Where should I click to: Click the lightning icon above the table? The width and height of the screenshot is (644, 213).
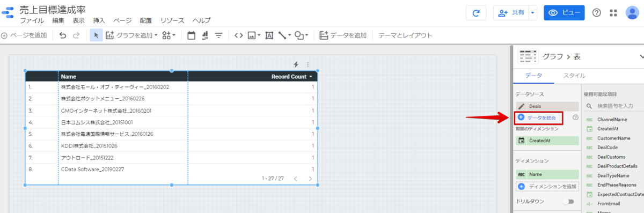(x=296, y=64)
